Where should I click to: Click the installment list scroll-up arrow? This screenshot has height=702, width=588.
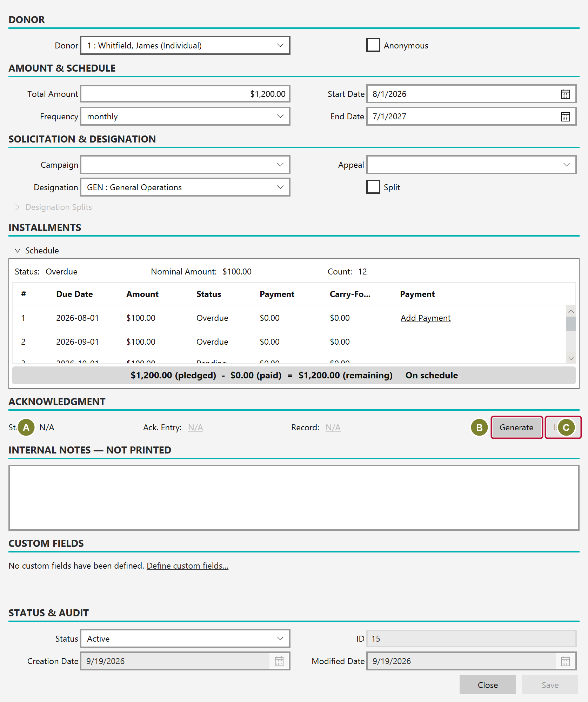pyautogui.click(x=571, y=311)
